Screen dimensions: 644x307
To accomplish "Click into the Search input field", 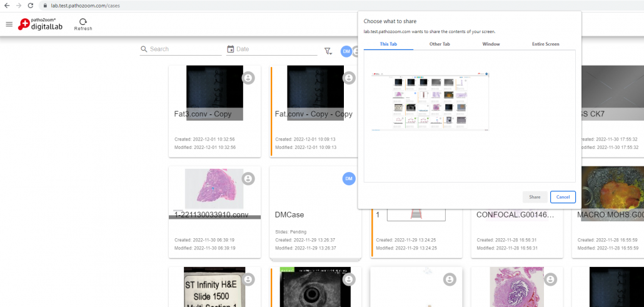I will 184,49.
